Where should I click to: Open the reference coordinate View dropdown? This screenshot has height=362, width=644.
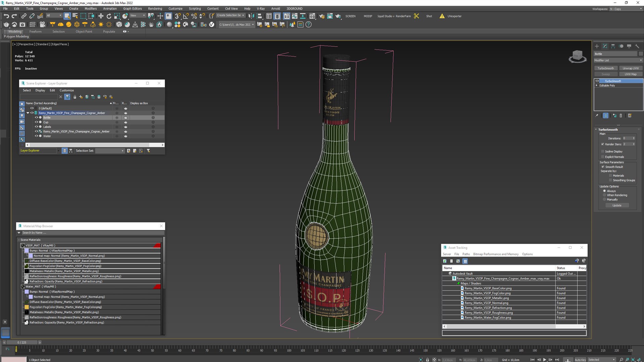tap(138, 16)
